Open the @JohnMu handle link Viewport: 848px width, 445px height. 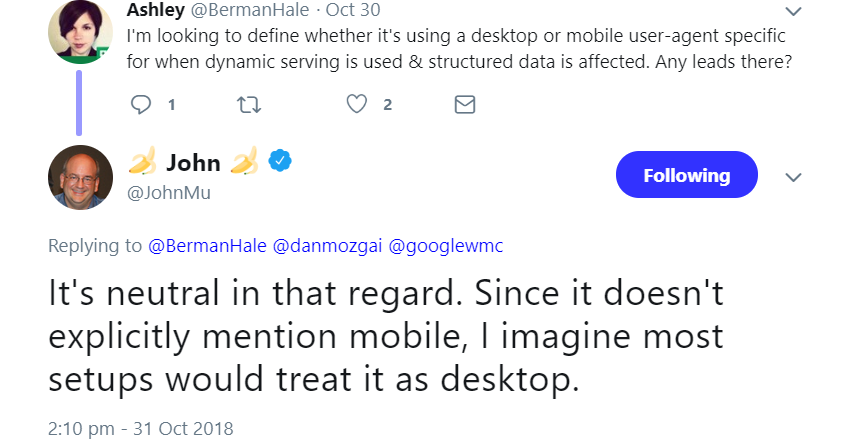point(169,193)
